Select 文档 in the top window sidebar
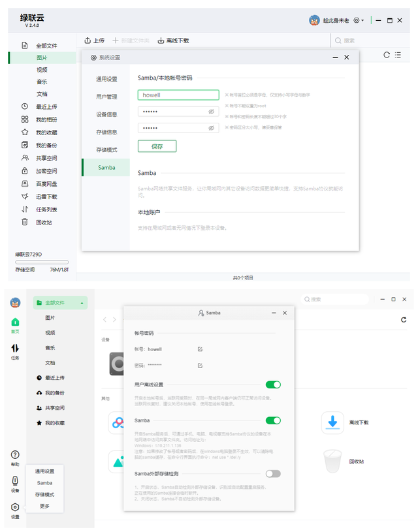The image size is (418, 532). point(42,94)
